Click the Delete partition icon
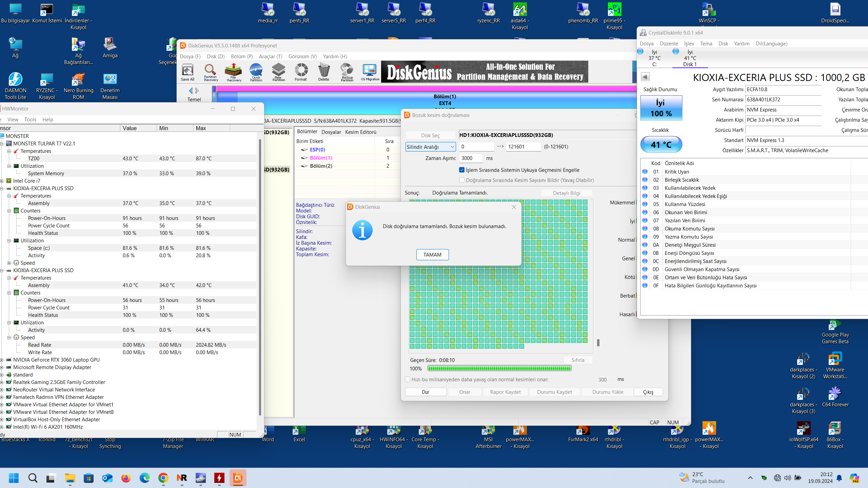This screenshot has height=488, width=868. tap(324, 72)
